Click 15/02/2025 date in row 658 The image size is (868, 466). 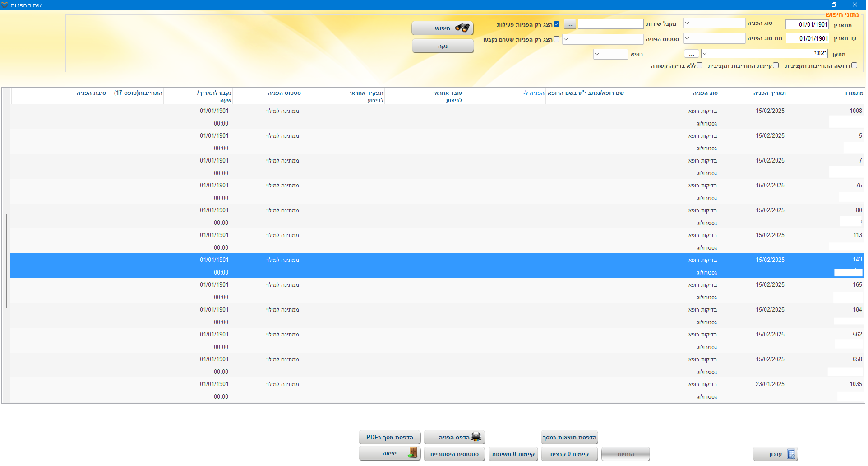(x=770, y=359)
